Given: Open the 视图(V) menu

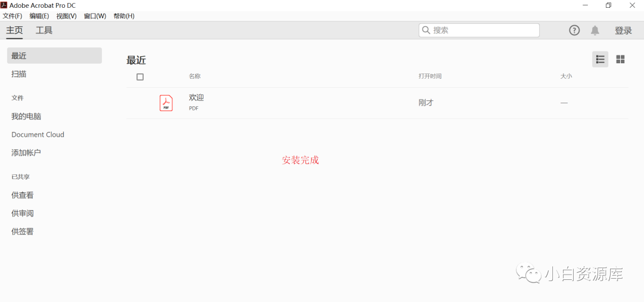Looking at the screenshot, I should (x=67, y=16).
